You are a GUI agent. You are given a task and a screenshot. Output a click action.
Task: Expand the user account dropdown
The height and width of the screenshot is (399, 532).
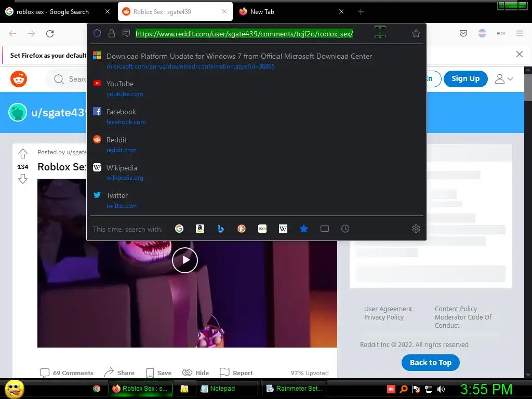pyautogui.click(x=503, y=79)
